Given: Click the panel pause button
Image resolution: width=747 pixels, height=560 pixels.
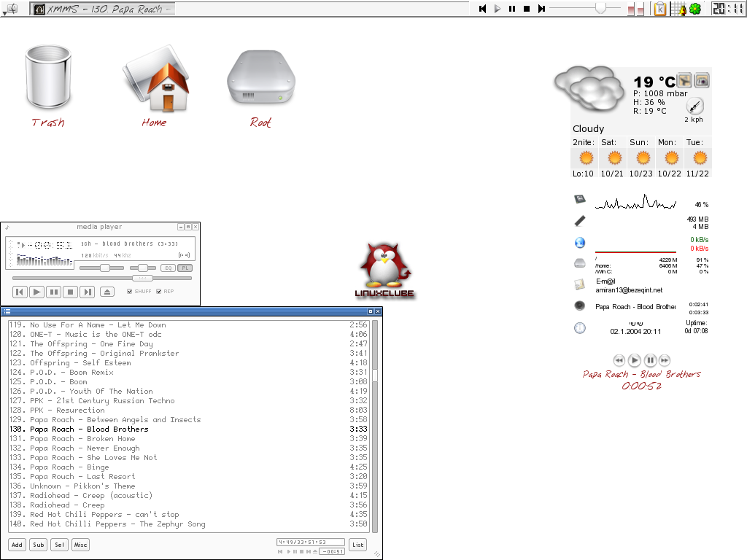Looking at the screenshot, I should tap(512, 9).
